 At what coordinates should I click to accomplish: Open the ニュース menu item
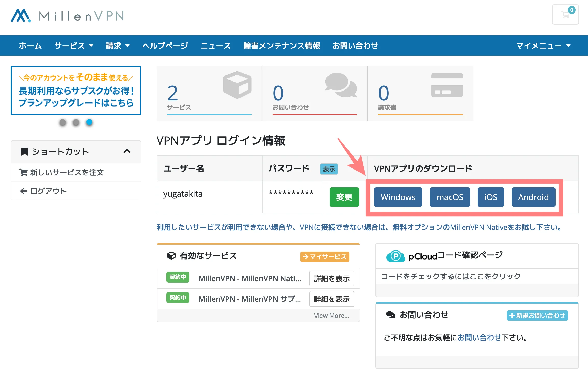216,46
